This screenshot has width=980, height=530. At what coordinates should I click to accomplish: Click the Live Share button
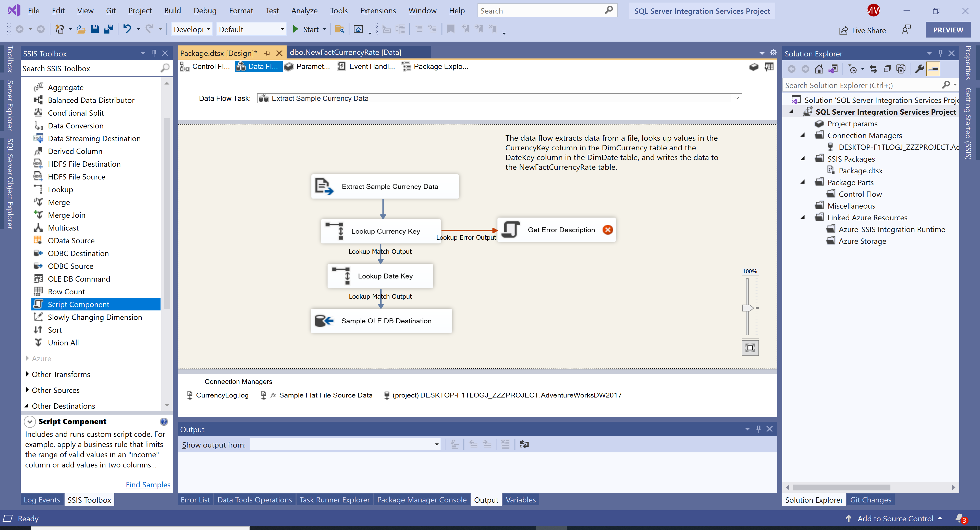pyautogui.click(x=862, y=30)
